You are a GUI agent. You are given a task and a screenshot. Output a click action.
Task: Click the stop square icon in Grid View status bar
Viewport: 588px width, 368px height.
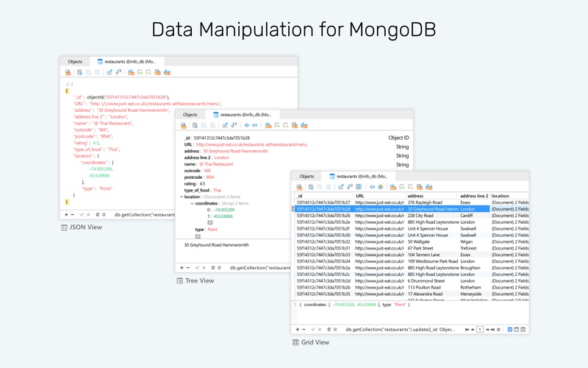point(335,330)
